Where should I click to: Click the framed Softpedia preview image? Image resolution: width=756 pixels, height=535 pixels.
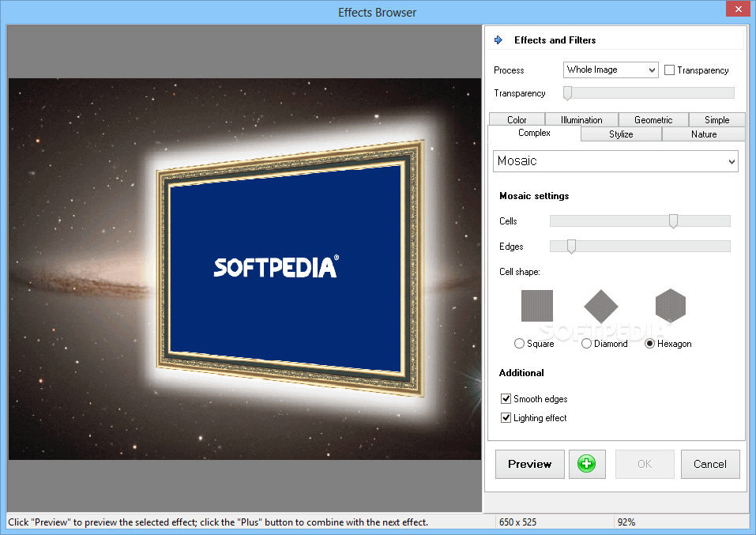(289, 268)
